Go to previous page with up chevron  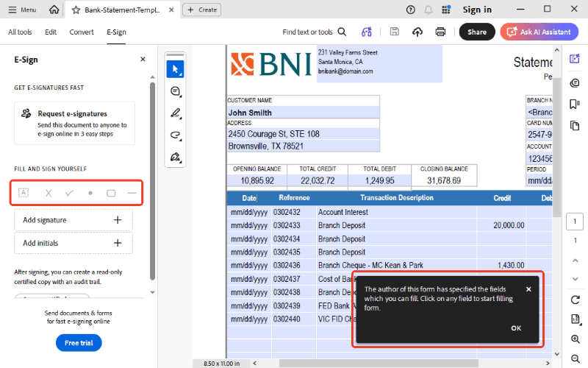pos(575,261)
